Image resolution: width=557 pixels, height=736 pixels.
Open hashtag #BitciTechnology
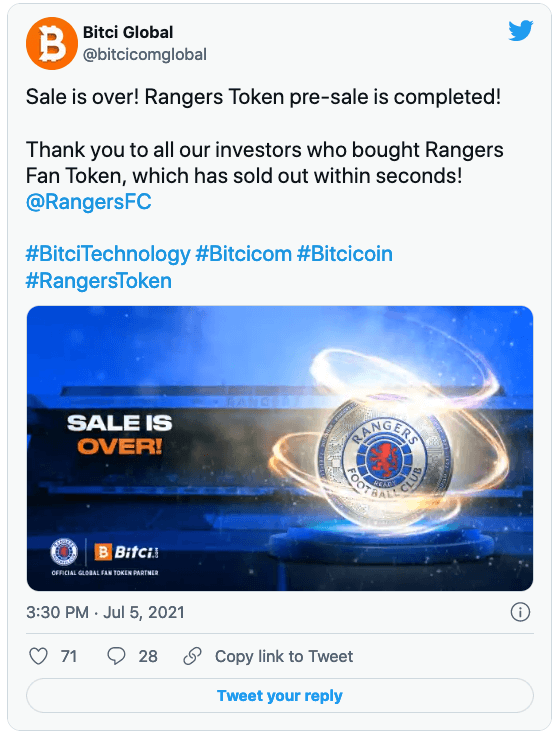tap(108, 254)
